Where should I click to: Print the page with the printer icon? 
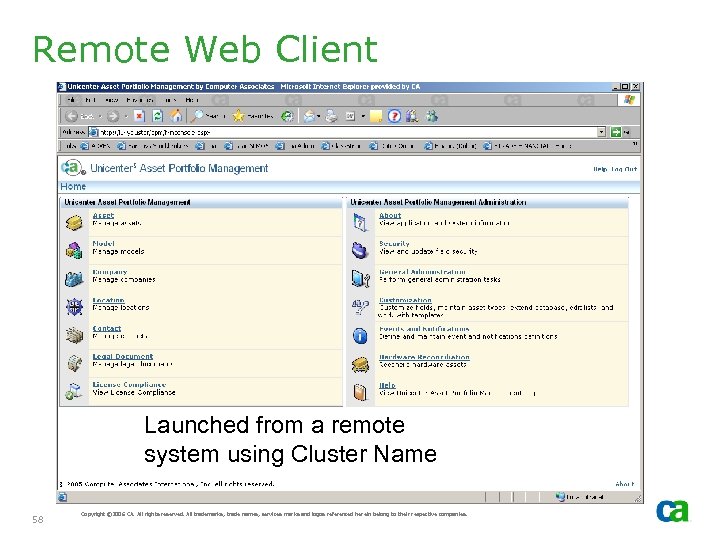point(332,116)
